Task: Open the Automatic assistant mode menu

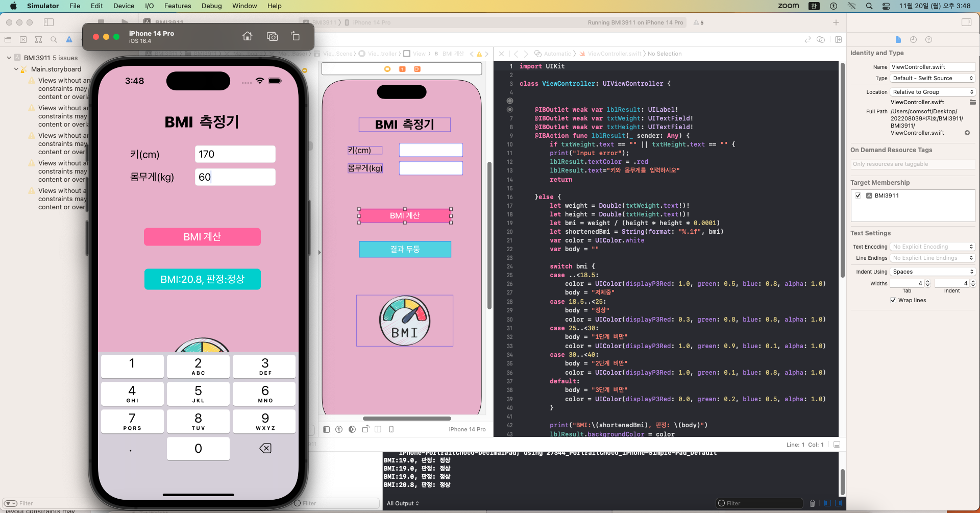Action: pos(553,54)
